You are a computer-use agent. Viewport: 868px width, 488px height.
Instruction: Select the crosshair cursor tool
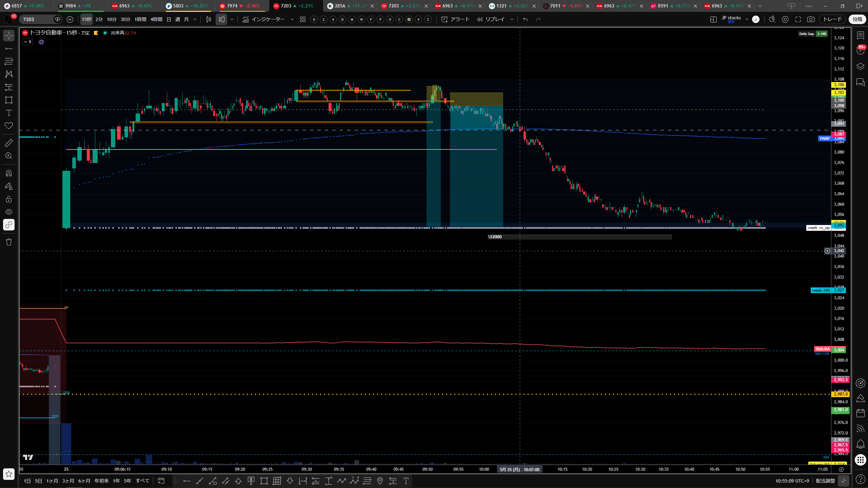tap(9, 36)
